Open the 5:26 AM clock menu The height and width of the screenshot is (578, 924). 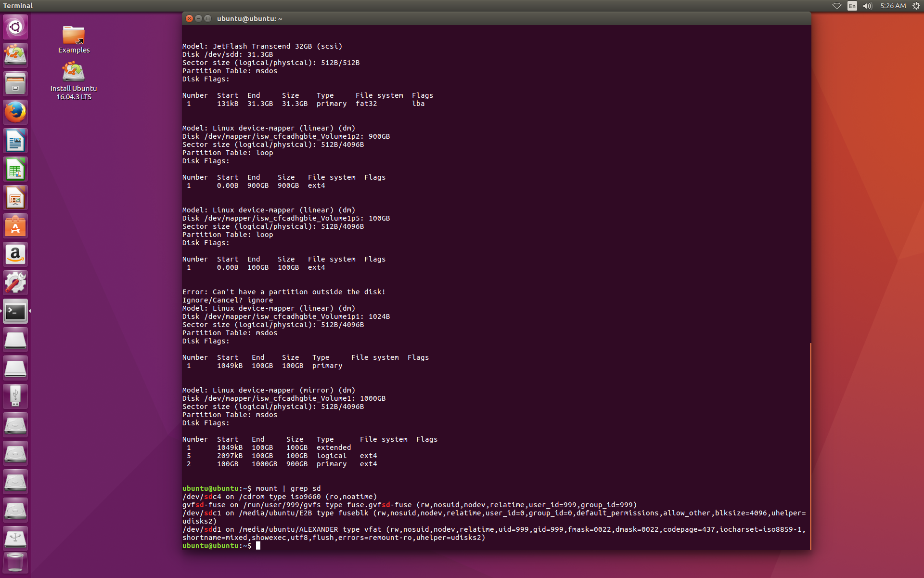[x=893, y=6]
